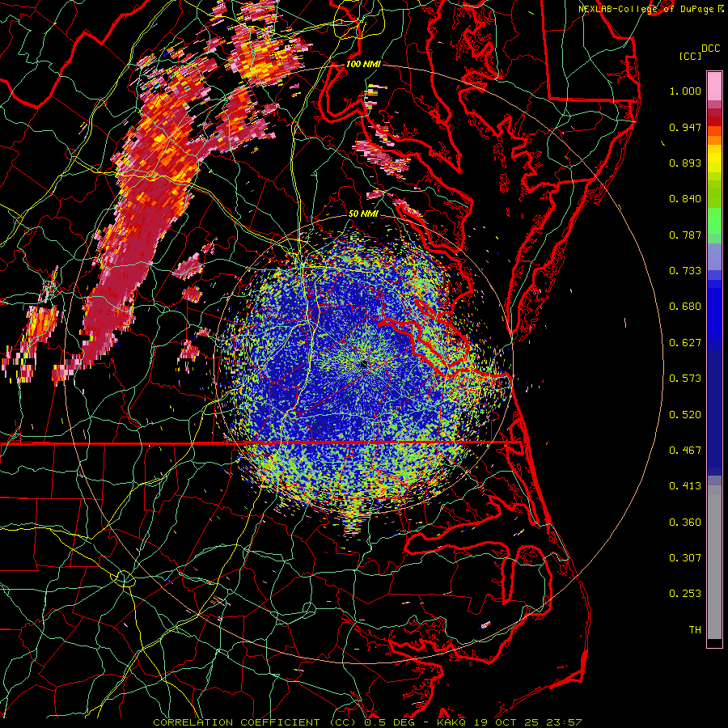Click the 0.5 DEG elevation text
728x728 pixels.
coord(389,722)
